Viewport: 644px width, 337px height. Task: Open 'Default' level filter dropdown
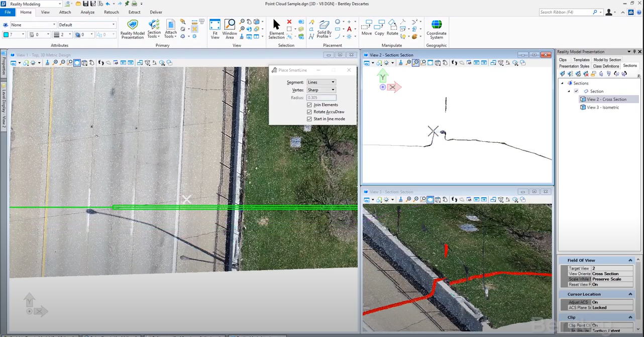point(87,25)
